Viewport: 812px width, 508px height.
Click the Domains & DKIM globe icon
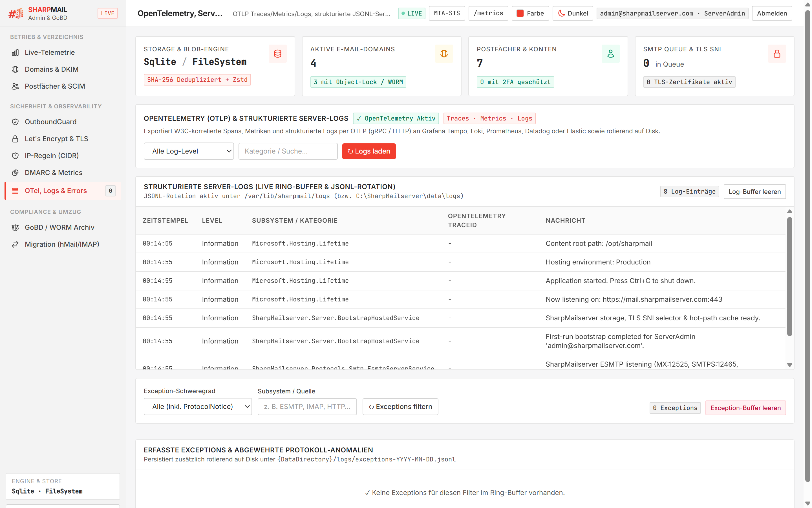[x=15, y=69]
